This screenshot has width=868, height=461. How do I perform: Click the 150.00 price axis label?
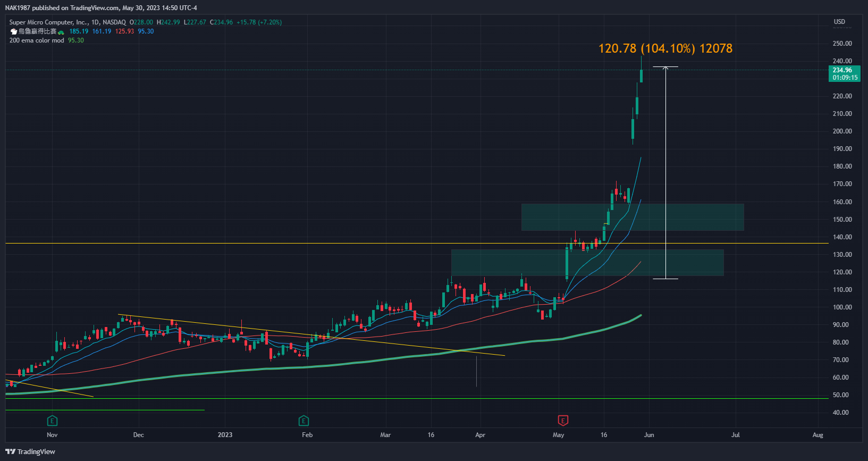842,220
